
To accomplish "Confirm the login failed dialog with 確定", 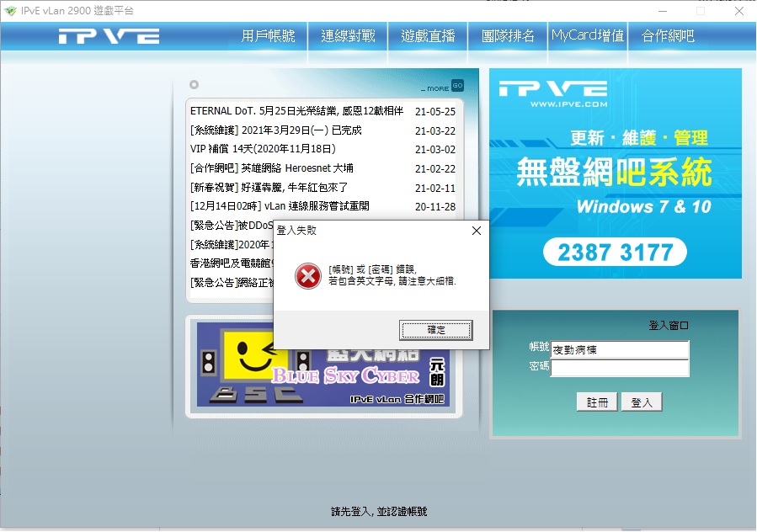I will tap(436, 330).
